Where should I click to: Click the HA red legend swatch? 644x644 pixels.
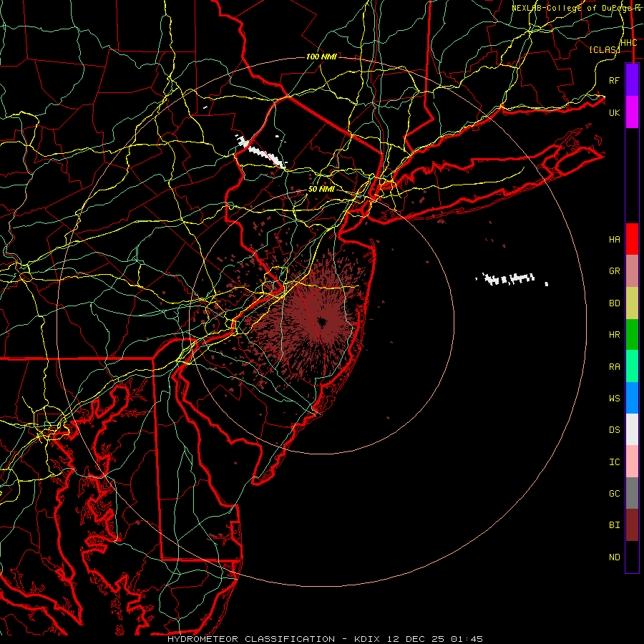pyautogui.click(x=632, y=239)
